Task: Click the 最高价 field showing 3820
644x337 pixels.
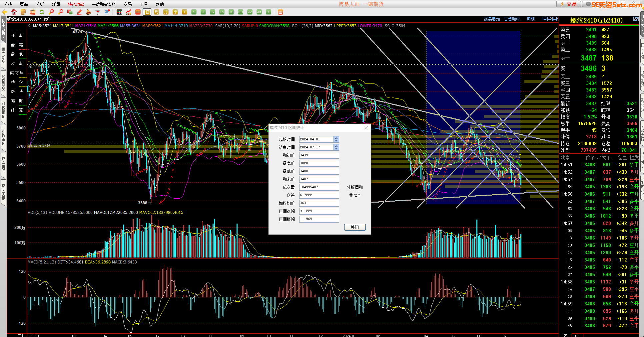Action: coord(319,163)
